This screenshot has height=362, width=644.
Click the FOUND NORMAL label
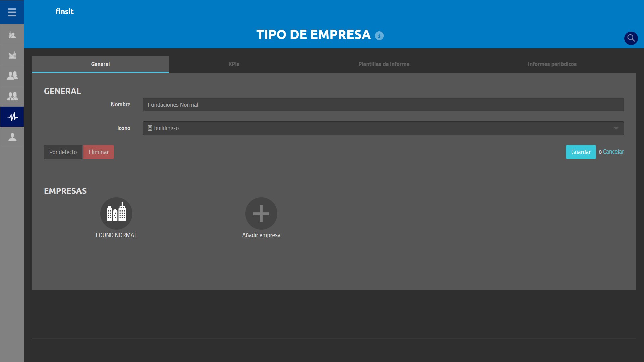[116, 235]
